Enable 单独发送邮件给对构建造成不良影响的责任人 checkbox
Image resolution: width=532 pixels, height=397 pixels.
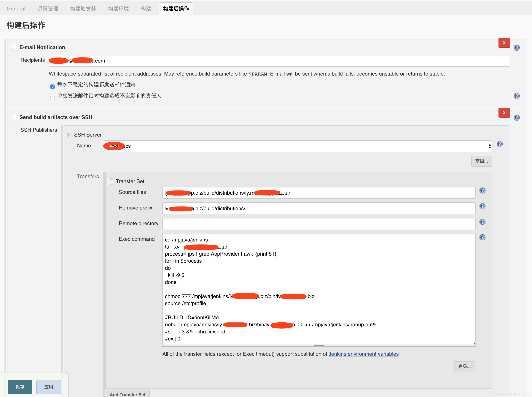coord(52,98)
